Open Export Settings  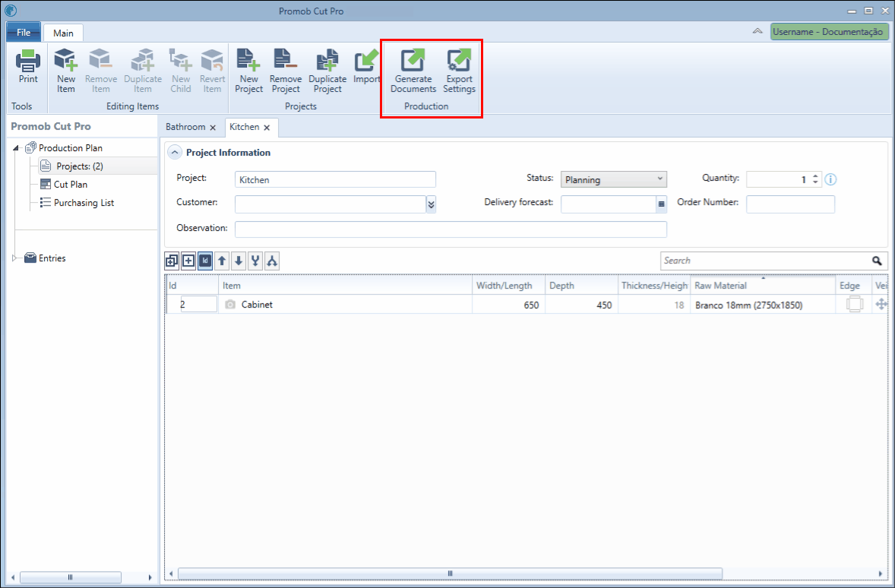click(459, 71)
